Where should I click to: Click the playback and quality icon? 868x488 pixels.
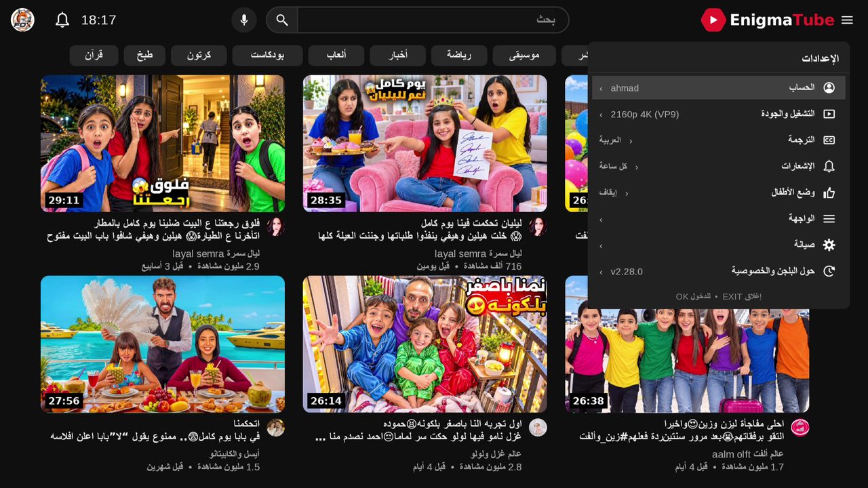829,114
